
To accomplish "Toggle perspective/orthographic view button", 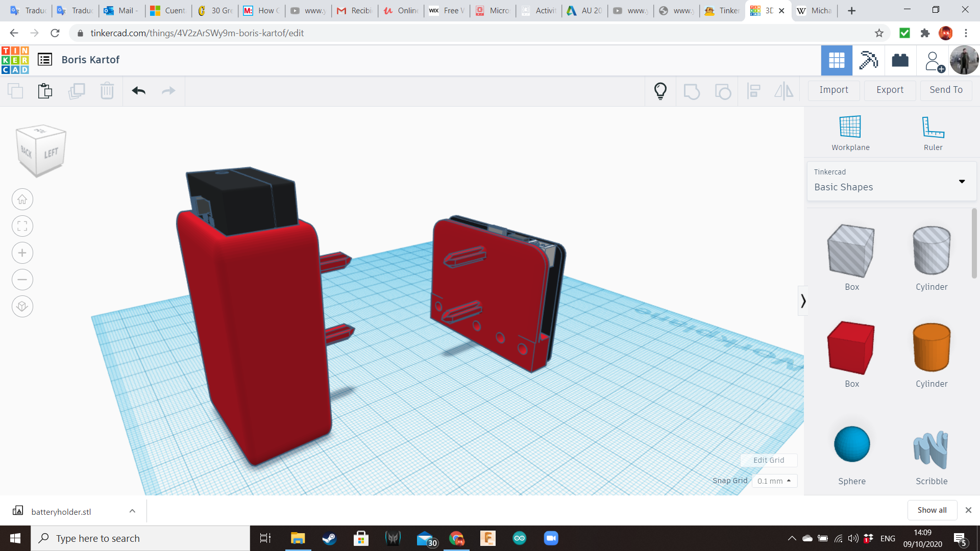I will 22,307.
